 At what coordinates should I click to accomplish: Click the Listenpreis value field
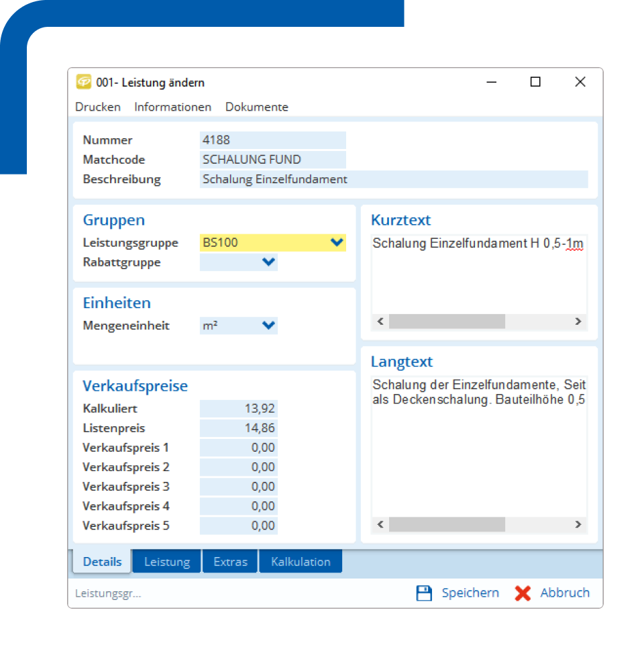(x=238, y=428)
